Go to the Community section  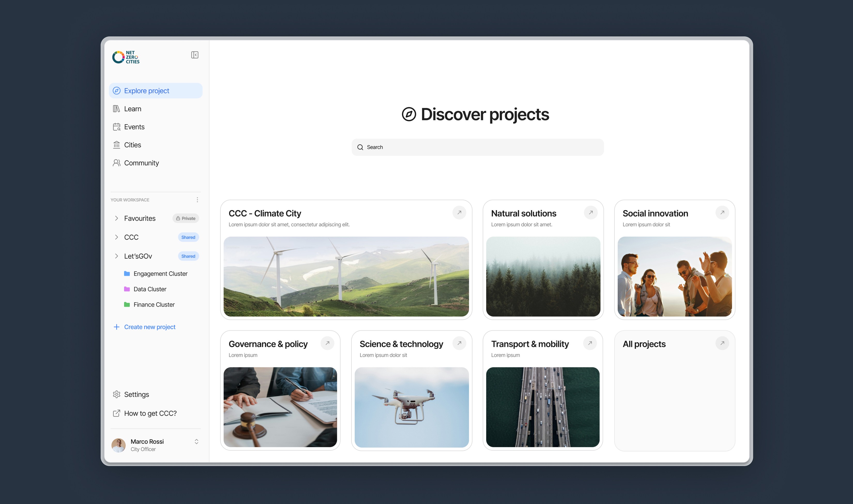click(x=141, y=163)
